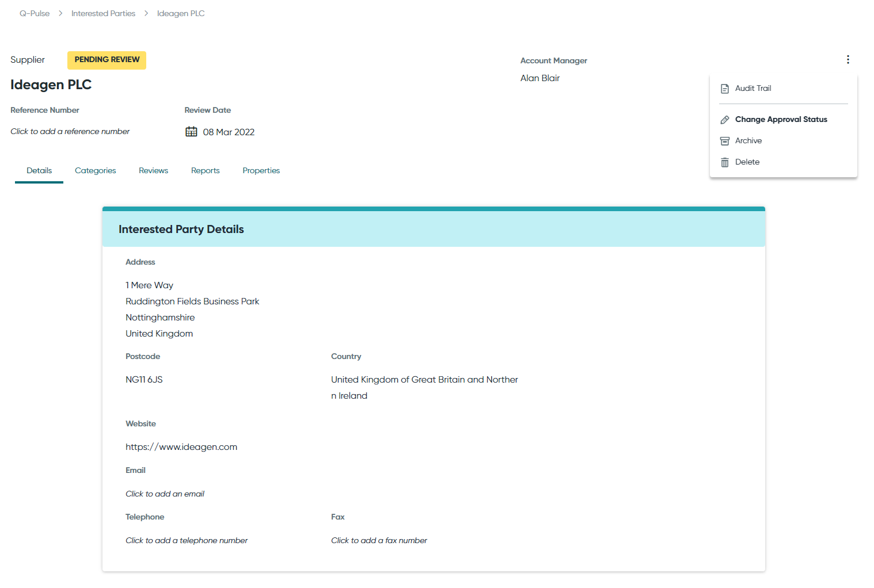874x588 pixels.
Task: Click the Archive box icon
Action: click(725, 141)
